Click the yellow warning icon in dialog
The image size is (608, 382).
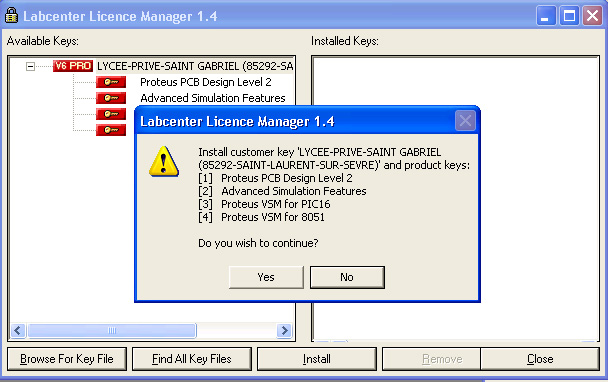click(164, 161)
